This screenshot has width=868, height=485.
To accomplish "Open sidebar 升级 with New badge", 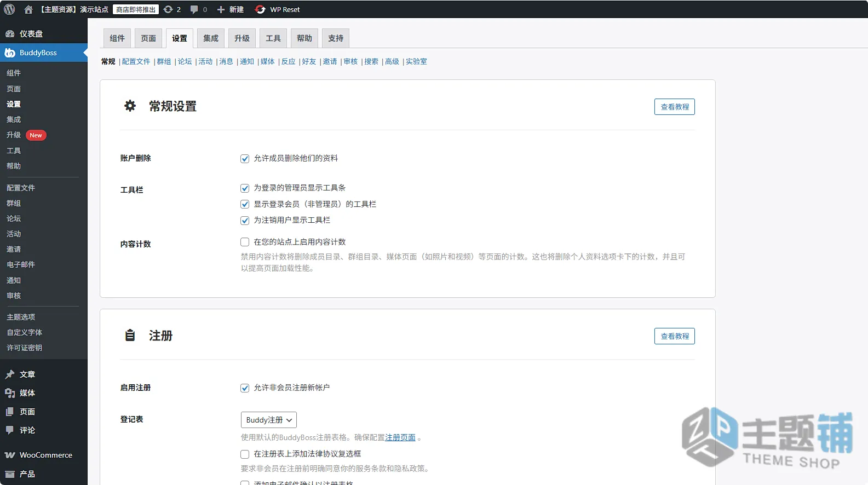I will click(26, 135).
